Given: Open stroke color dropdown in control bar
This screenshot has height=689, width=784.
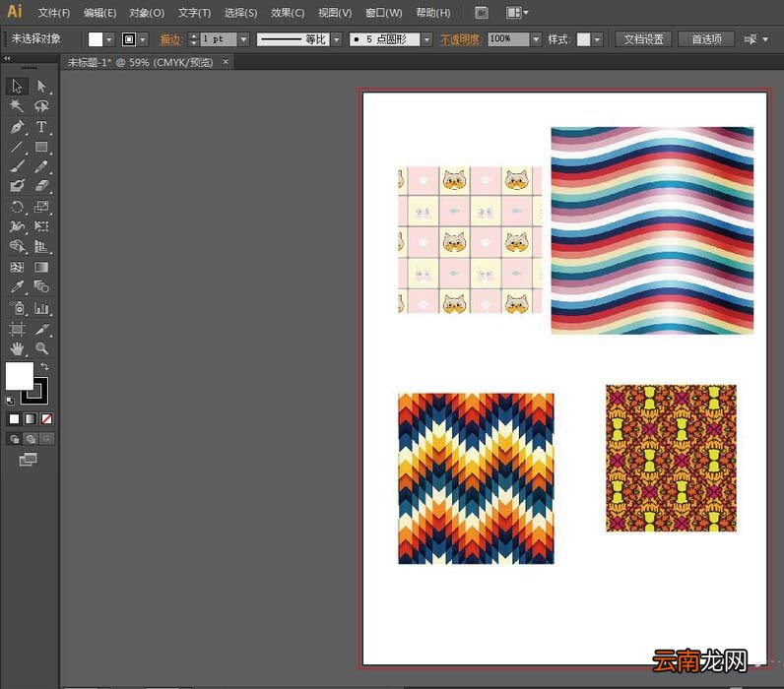Looking at the screenshot, I should 143,39.
